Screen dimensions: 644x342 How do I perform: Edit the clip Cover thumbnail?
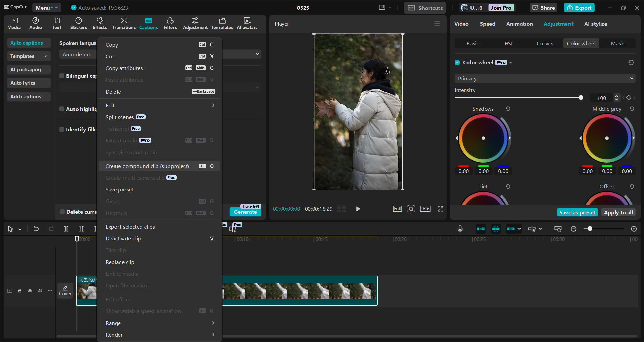pyautogui.click(x=65, y=290)
